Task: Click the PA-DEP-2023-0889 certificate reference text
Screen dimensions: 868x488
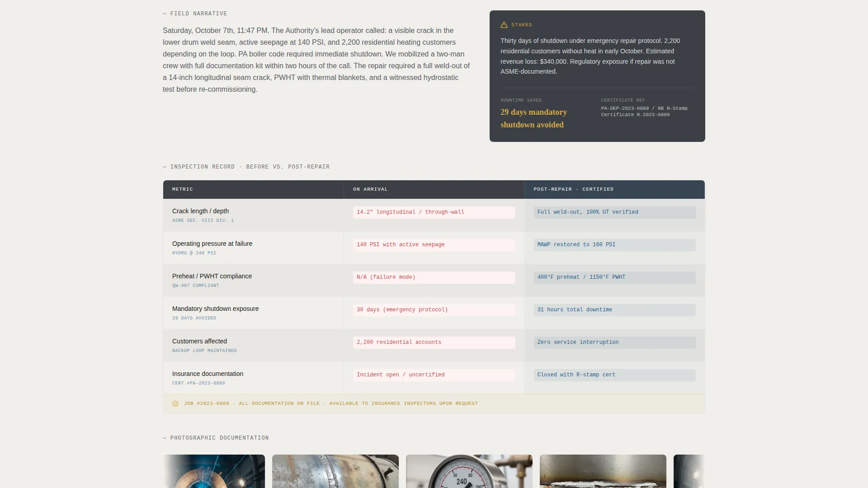Action: point(644,112)
